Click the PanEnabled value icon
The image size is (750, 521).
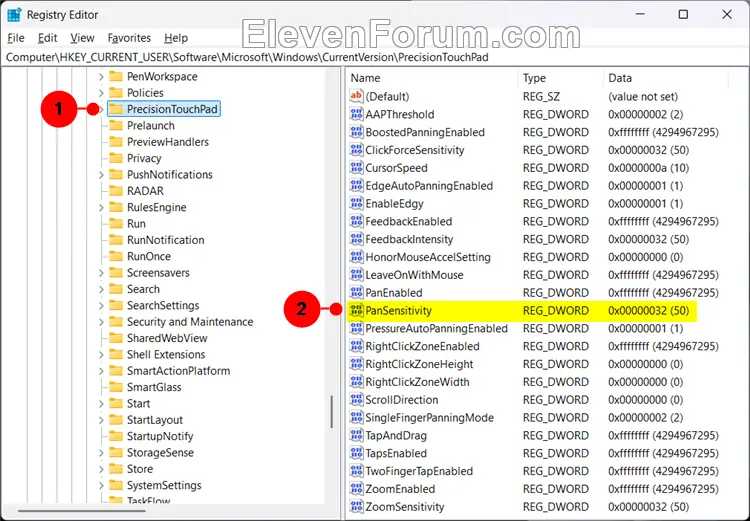coord(356,292)
